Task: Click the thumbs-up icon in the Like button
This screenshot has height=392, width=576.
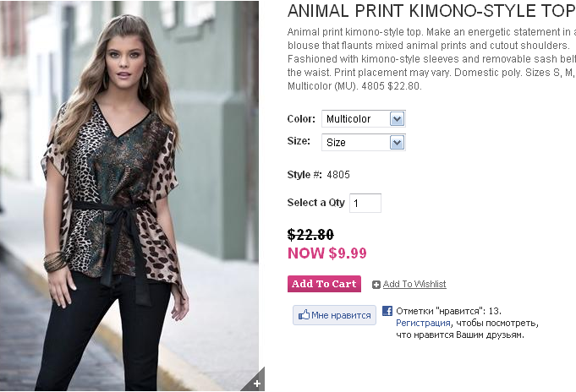Action: pyautogui.click(x=304, y=315)
